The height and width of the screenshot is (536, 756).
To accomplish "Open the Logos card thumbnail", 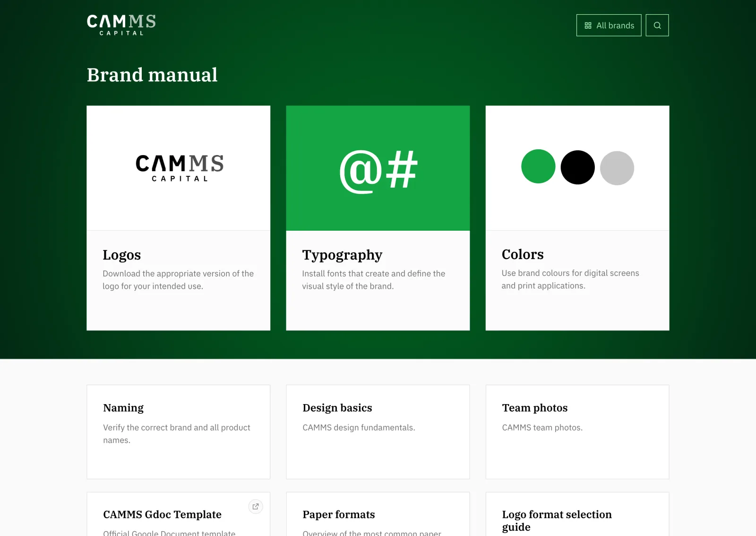I will (x=179, y=168).
